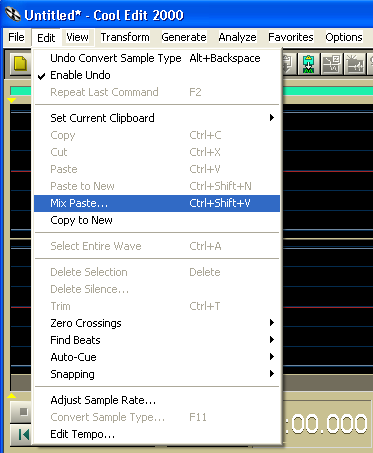The image size is (373, 453).
Task: Click the grayed Convert Sample Type... item
Action: coord(157,417)
